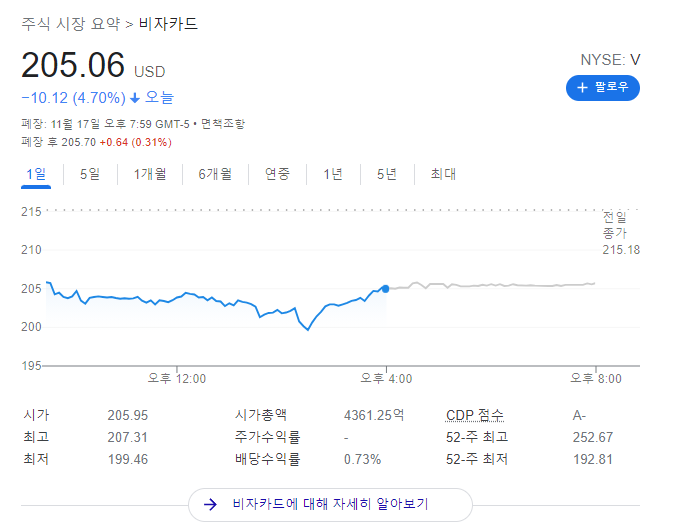Screen dimensions: 677x530
Task: Select the 최대 chart tab
Action: pyautogui.click(x=443, y=174)
